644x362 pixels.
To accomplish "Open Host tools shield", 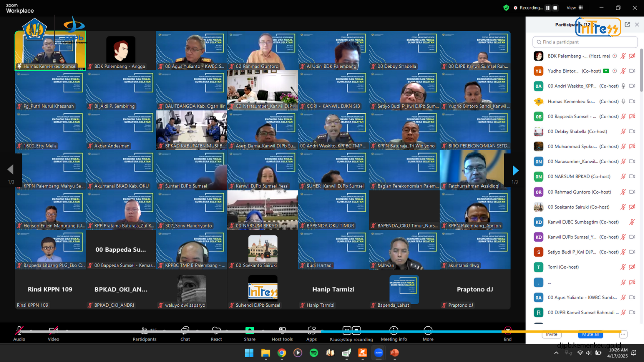I will tap(282, 333).
